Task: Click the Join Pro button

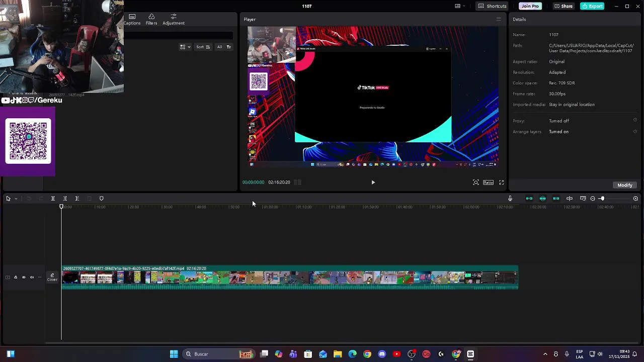Action: pos(530,6)
